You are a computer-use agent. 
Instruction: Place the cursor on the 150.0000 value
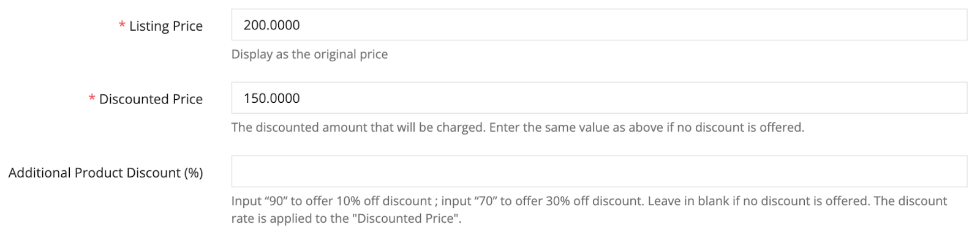(x=271, y=98)
